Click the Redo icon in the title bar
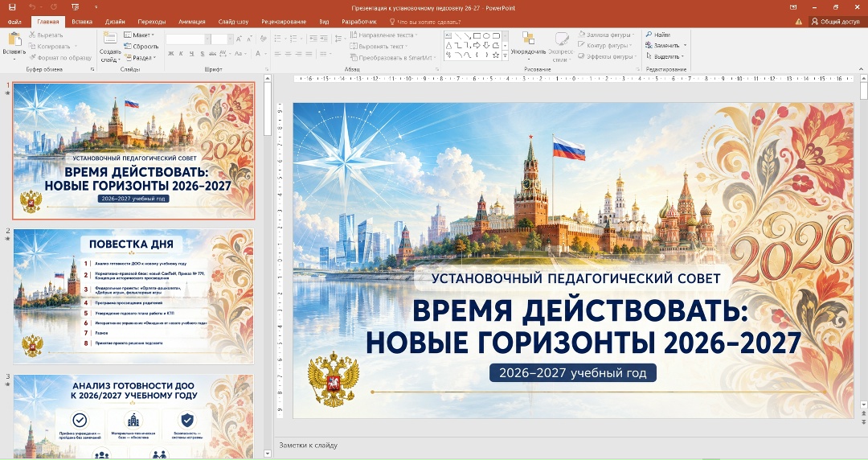 54,7
